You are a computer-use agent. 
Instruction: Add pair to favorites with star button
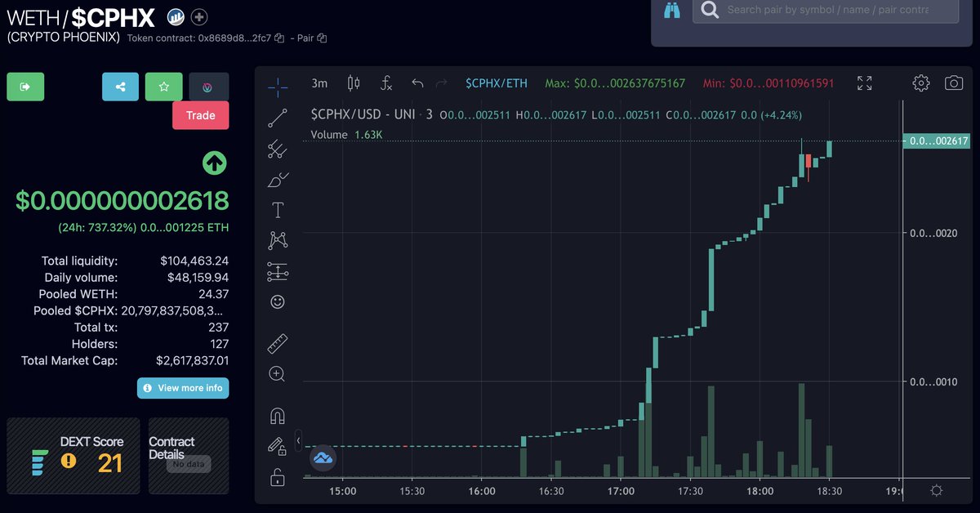pos(164,87)
